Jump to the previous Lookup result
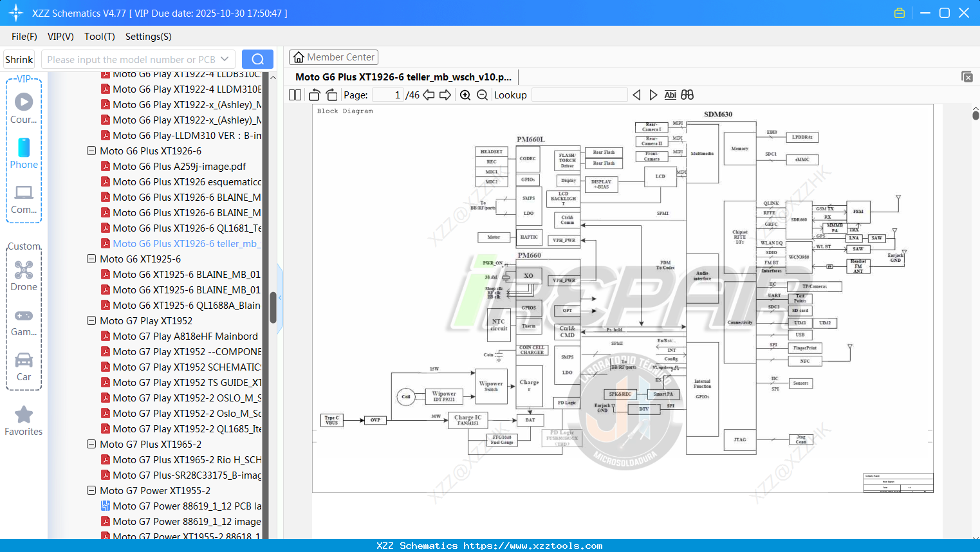The image size is (980, 552). [636, 95]
